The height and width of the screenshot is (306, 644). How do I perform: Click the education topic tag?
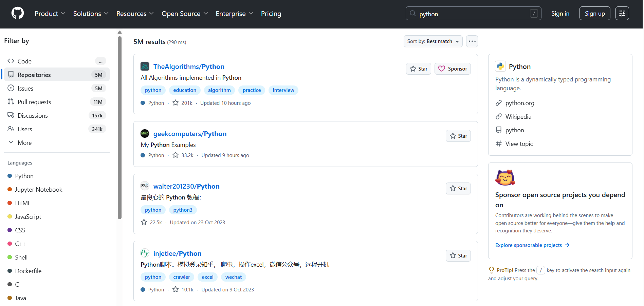coord(185,90)
